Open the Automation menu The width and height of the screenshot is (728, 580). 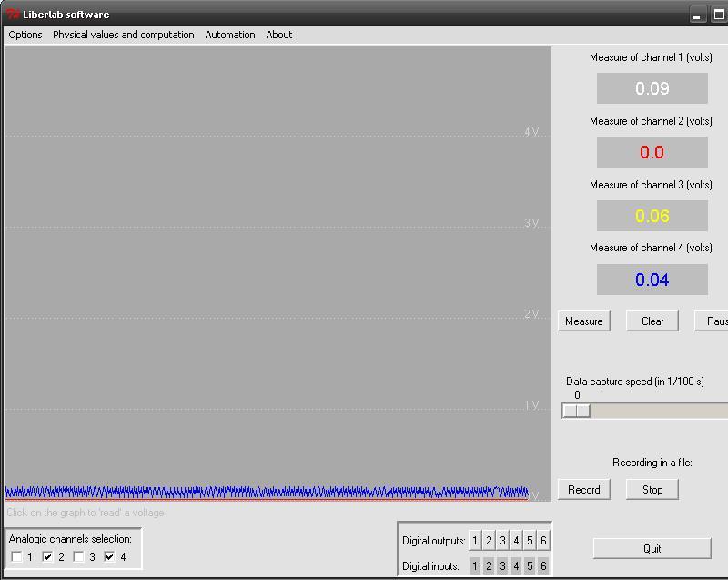(x=229, y=35)
